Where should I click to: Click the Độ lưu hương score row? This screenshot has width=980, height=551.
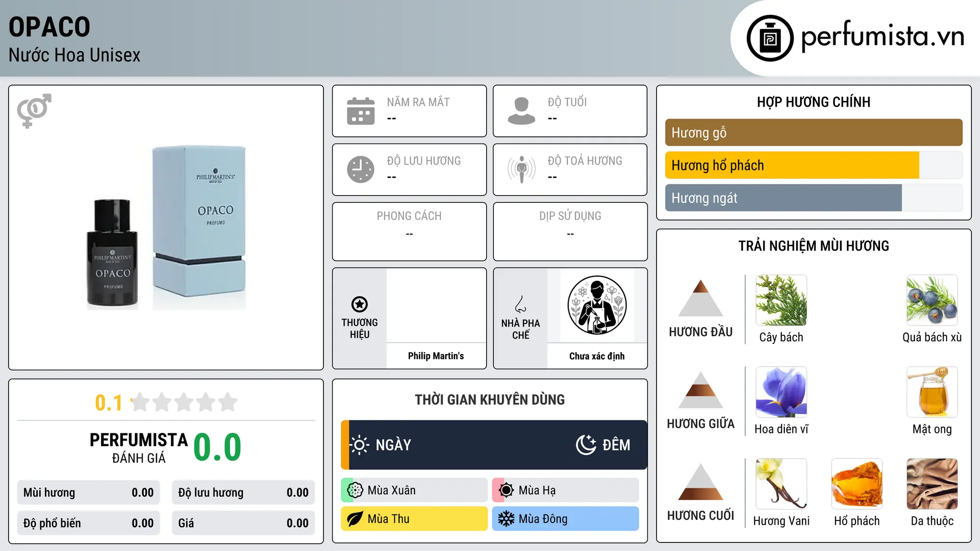pyautogui.click(x=243, y=493)
